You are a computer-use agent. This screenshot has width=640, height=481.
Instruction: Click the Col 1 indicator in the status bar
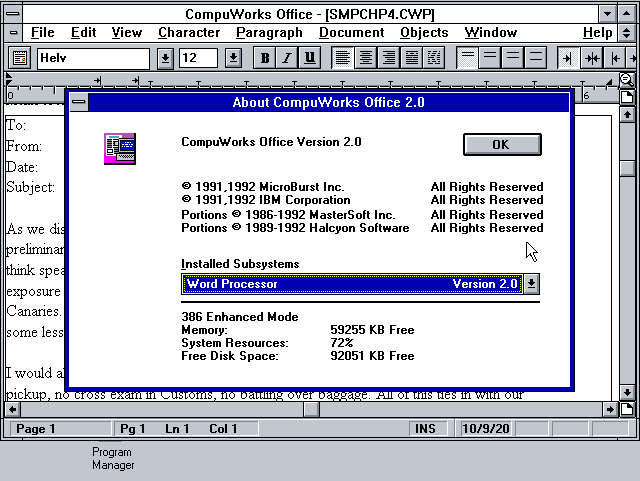[223, 429]
